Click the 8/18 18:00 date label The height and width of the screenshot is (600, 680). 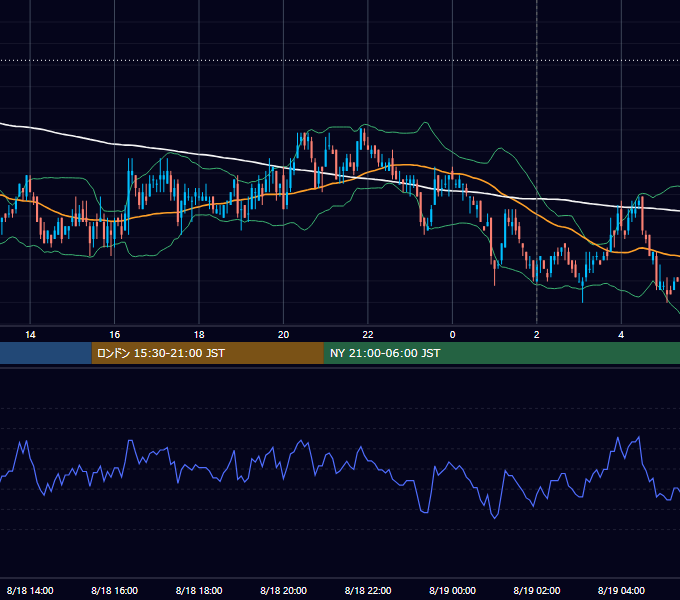[x=199, y=590]
